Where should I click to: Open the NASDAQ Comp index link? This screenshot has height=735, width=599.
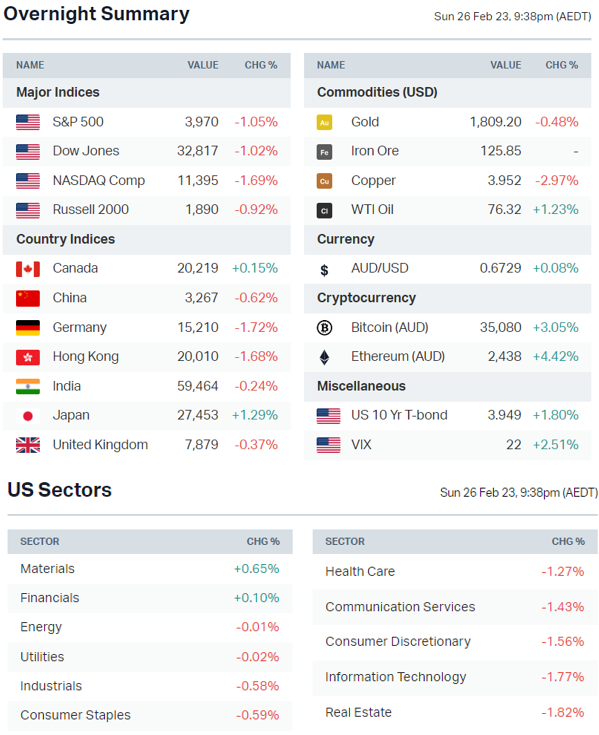98,180
